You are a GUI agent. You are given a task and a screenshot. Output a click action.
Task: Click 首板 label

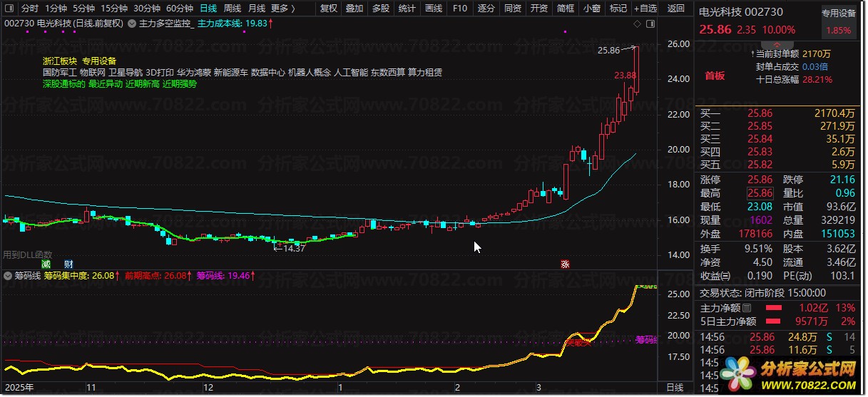tap(715, 76)
